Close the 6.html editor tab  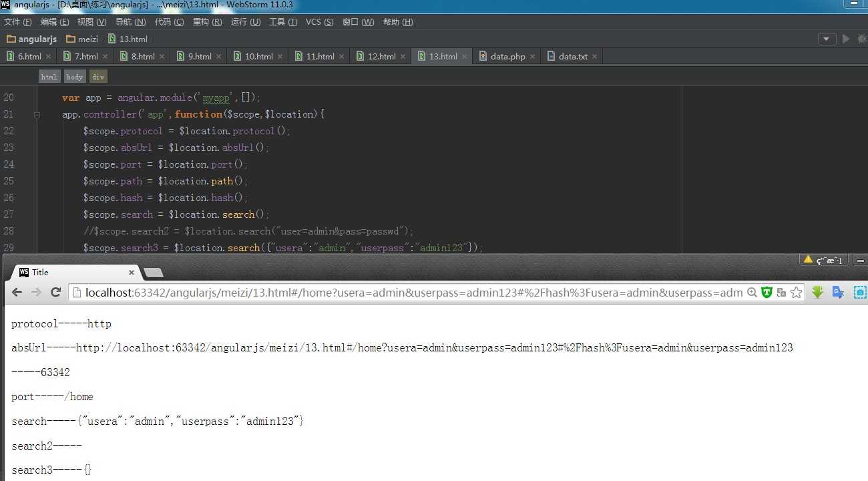pyautogui.click(x=48, y=57)
